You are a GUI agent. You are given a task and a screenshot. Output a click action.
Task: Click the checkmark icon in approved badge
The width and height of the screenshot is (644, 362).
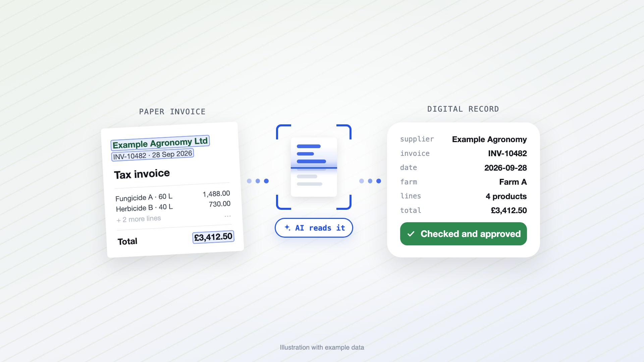411,234
